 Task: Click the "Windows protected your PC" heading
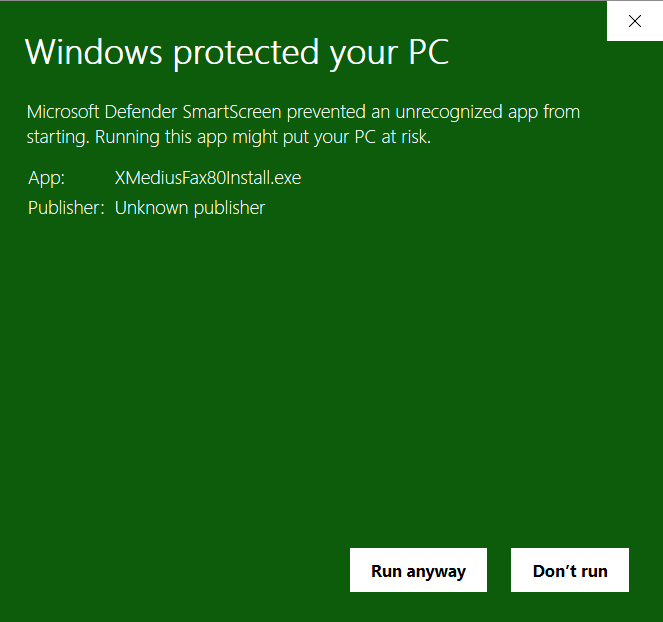point(236,52)
